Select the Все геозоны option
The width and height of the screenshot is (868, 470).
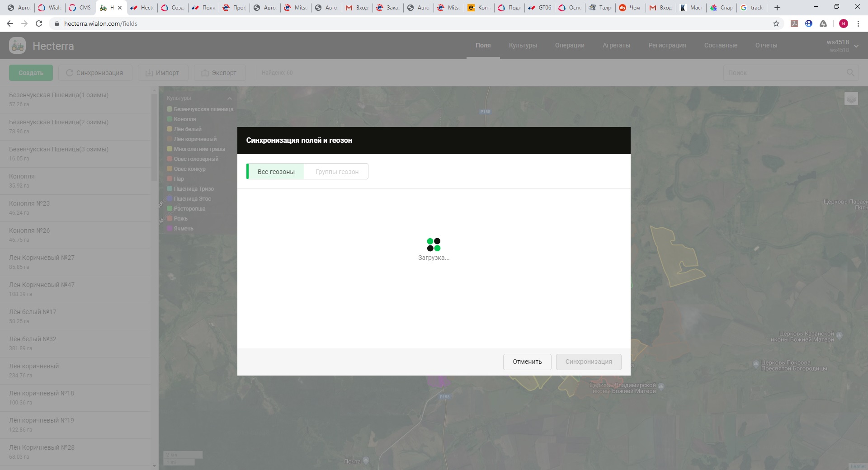coord(276,172)
